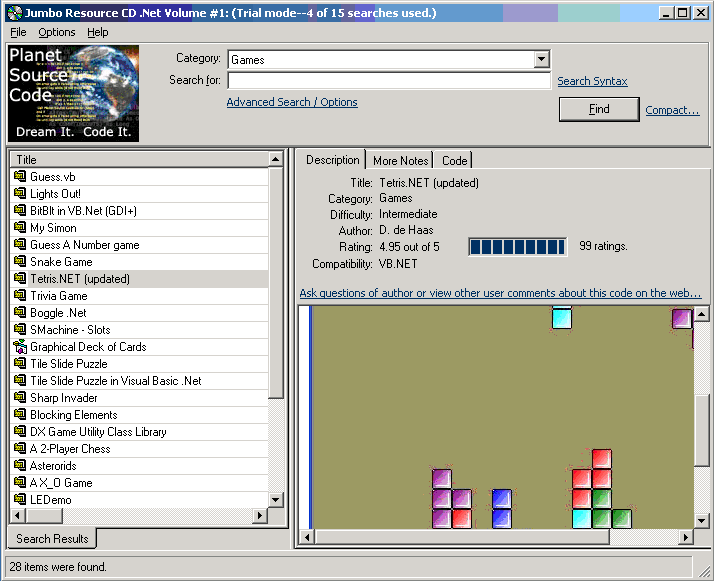Image resolution: width=714 pixels, height=581 pixels.
Task: Click the icon beside Boggle .Net
Action: [x=20, y=312]
